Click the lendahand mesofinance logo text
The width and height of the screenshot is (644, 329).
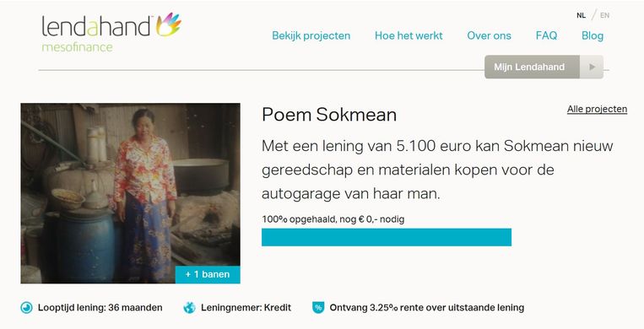[x=98, y=34]
